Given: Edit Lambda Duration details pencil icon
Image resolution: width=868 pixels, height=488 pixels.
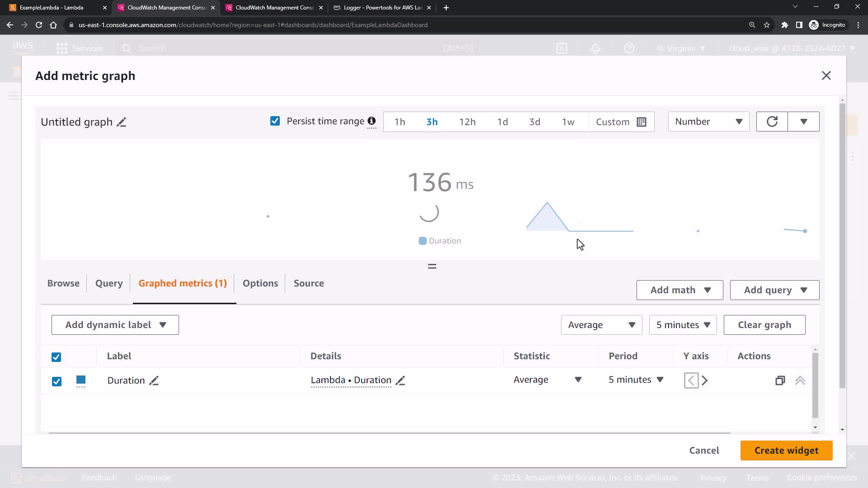Looking at the screenshot, I should [400, 381].
